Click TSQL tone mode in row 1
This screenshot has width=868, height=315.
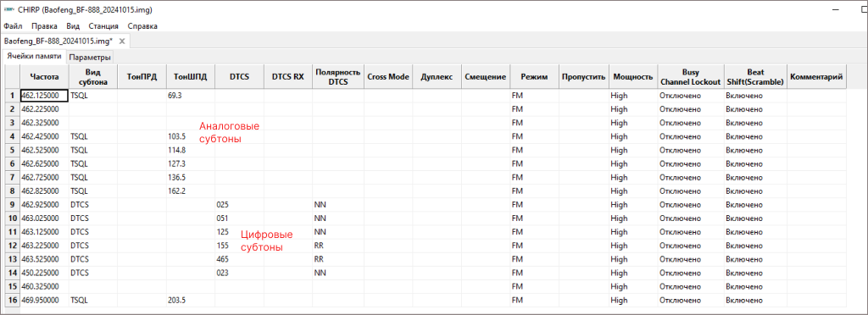pyautogui.click(x=93, y=96)
